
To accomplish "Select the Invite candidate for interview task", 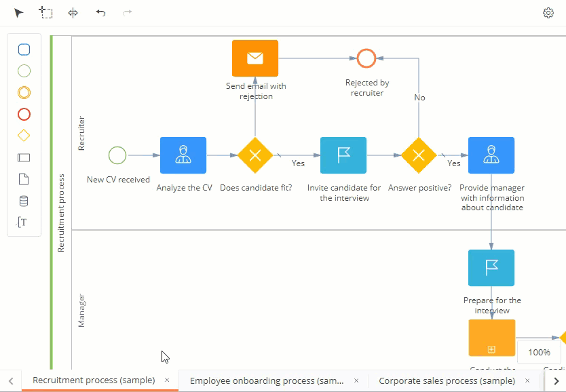I will (x=343, y=155).
